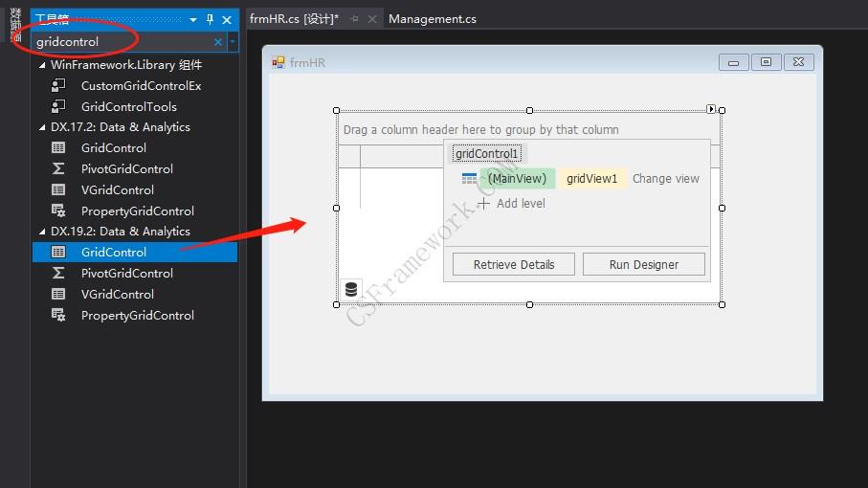Select VGridControl under DX.17.2 group
Image resolution: width=868 pixels, height=488 pixels.
pyautogui.click(x=117, y=190)
